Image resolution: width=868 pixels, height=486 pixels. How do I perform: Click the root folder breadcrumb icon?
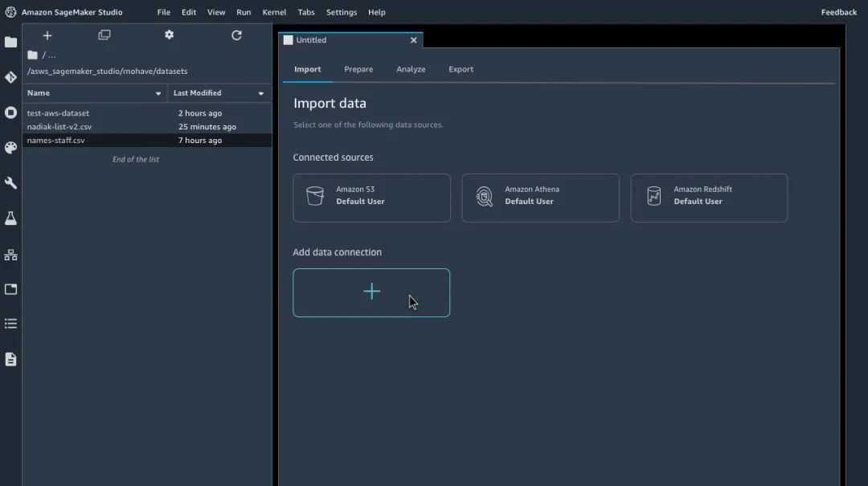33,55
